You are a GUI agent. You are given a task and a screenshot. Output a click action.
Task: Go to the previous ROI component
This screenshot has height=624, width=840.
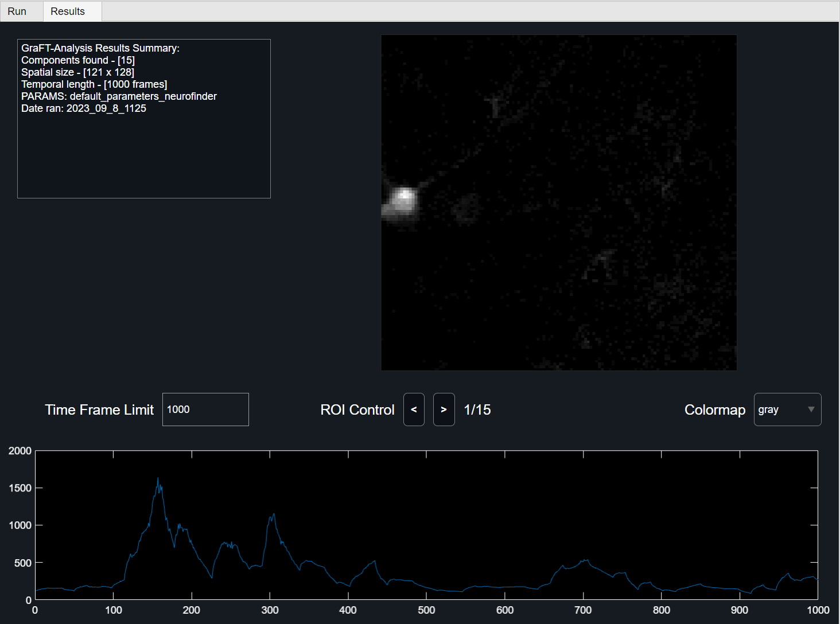click(x=414, y=409)
